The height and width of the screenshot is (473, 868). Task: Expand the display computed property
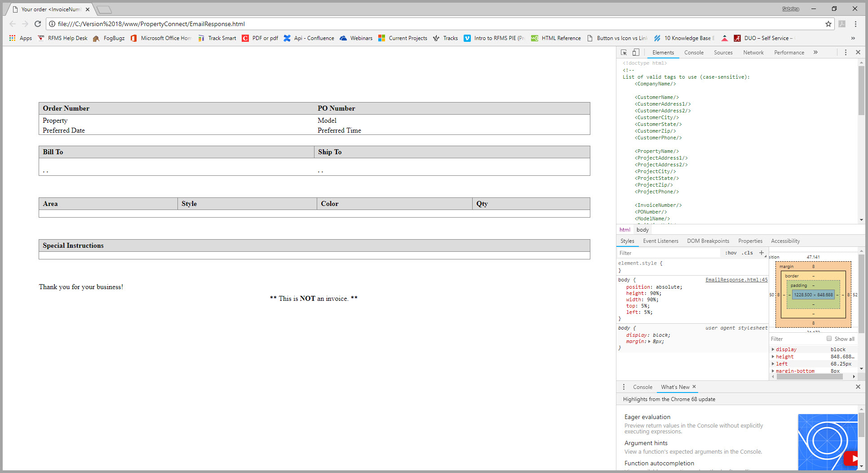tap(773, 349)
